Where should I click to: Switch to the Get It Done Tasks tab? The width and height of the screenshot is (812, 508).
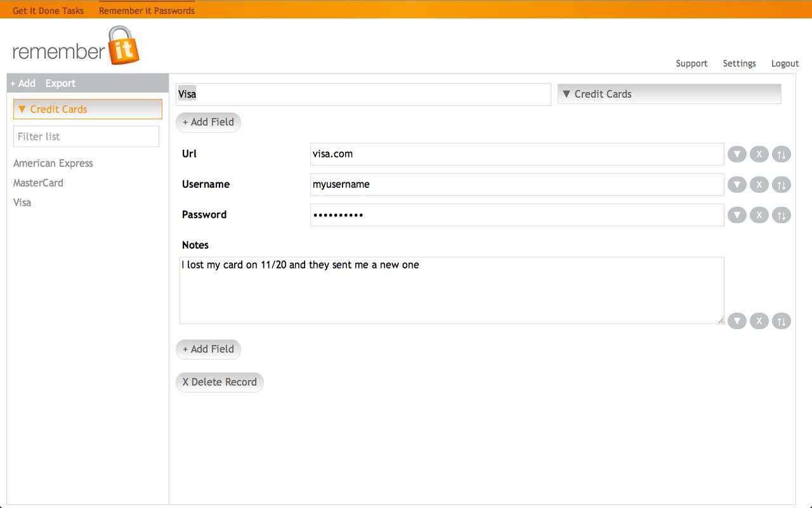coord(48,10)
